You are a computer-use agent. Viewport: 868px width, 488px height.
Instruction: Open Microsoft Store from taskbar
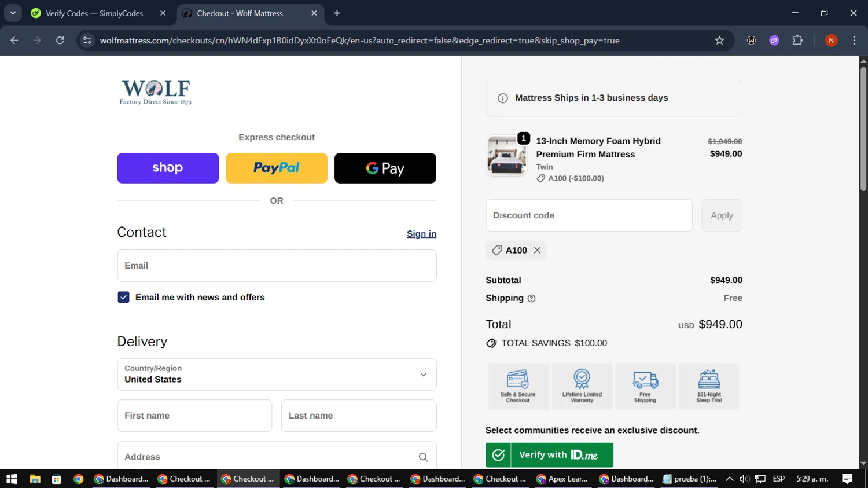coord(56,479)
